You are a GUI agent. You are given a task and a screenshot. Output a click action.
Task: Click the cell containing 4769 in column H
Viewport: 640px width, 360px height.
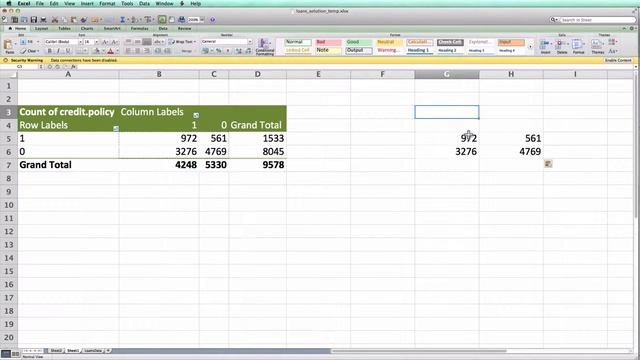click(x=511, y=151)
